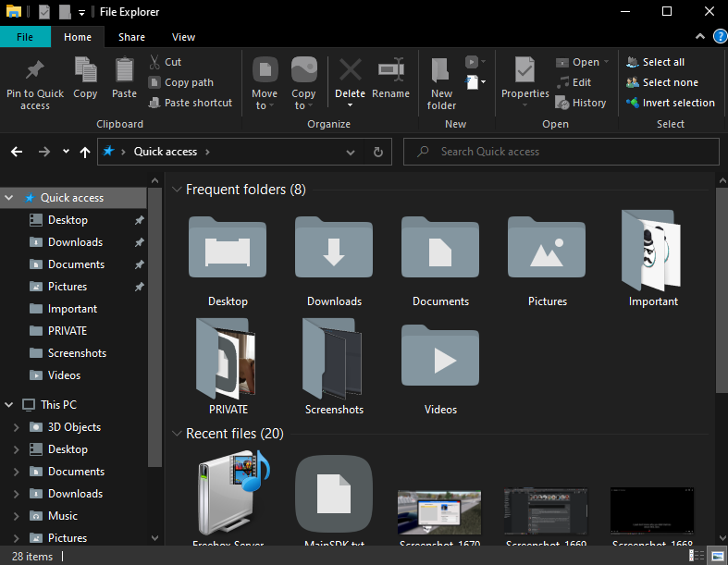The height and width of the screenshot is (565, 728).
Task: Click the Open button in ribbon
Action: pos(581,62)
